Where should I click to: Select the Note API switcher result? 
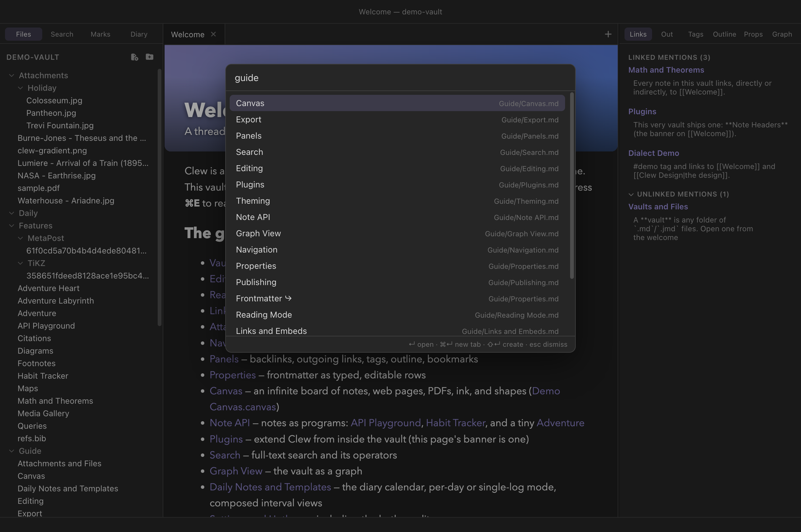click(397, 217)
